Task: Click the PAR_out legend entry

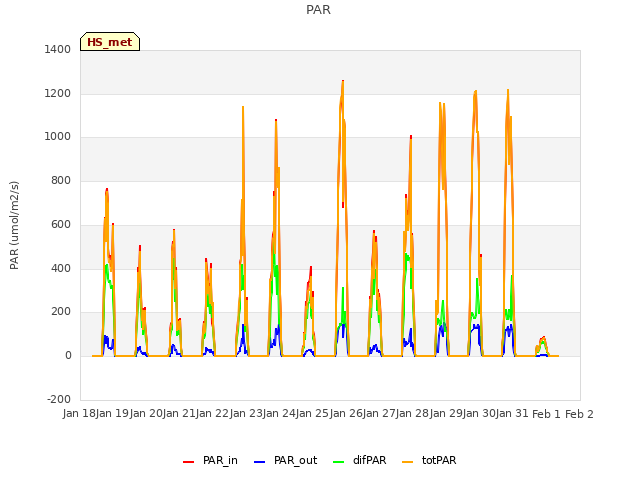Action: [285, 460]
